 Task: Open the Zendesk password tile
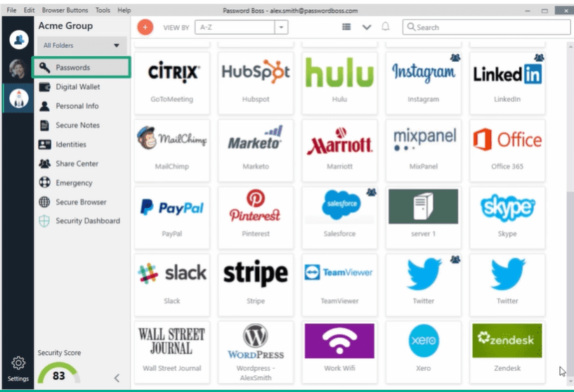[x=507, y=352]
